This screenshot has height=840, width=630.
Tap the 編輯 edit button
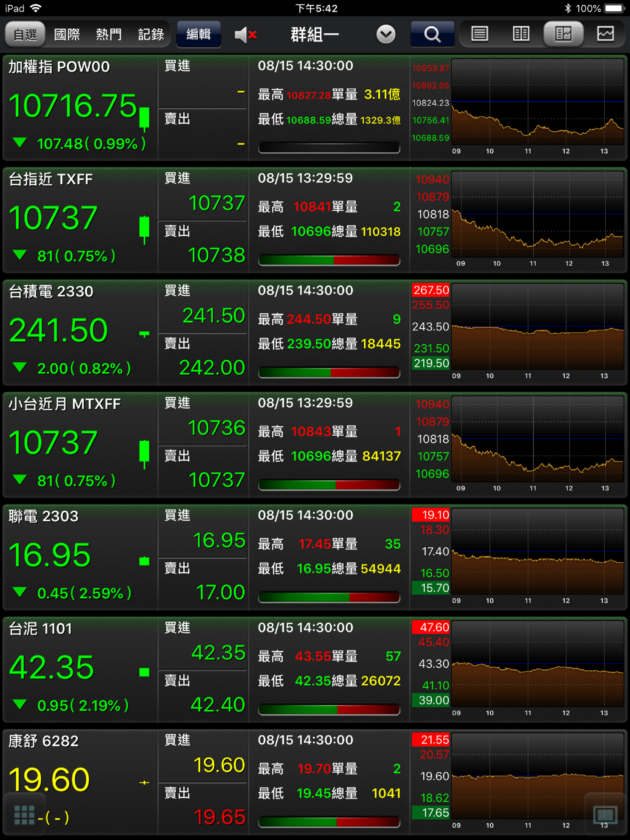coord(199,34)
